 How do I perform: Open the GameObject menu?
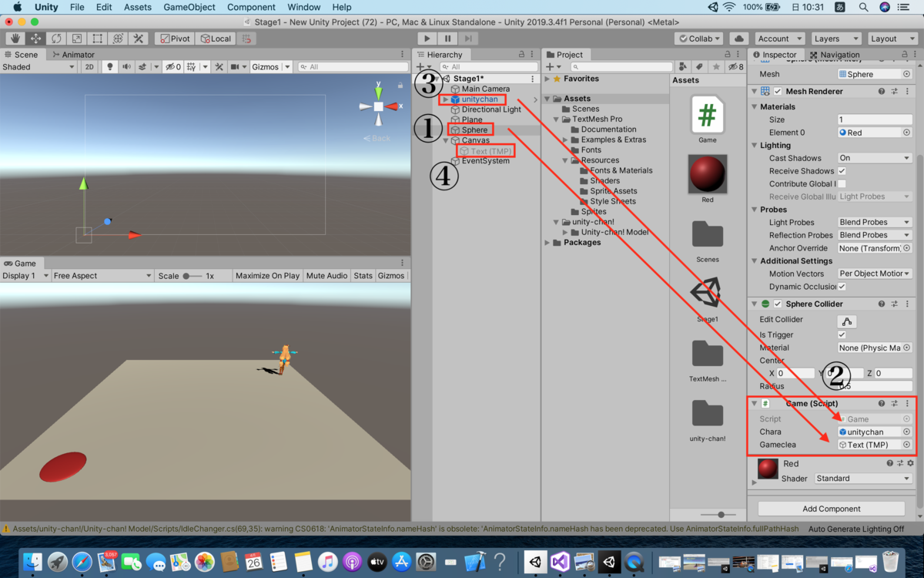189,7
